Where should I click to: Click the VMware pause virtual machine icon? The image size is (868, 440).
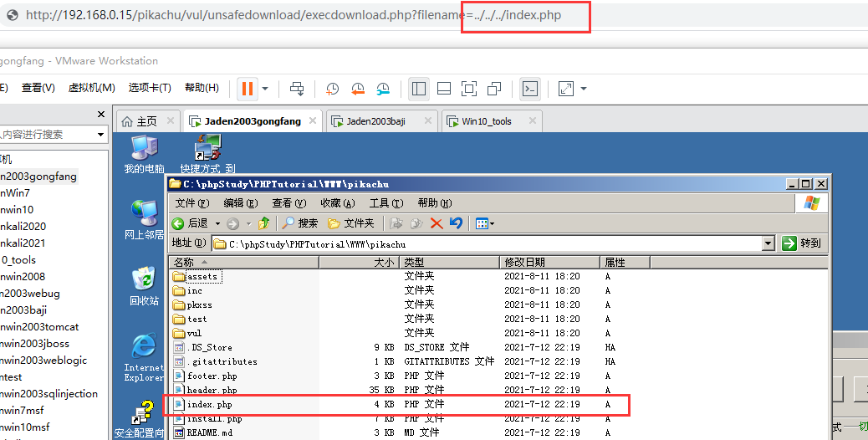247,89
